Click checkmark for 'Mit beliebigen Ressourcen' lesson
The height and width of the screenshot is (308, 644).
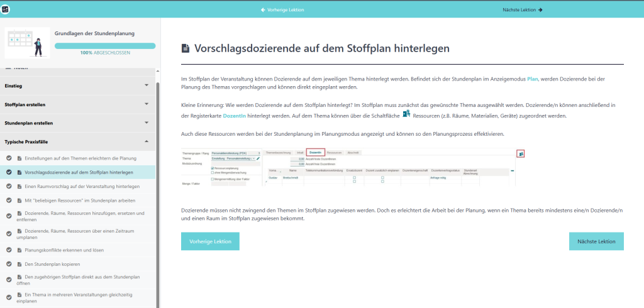click(x=9, y=201)
